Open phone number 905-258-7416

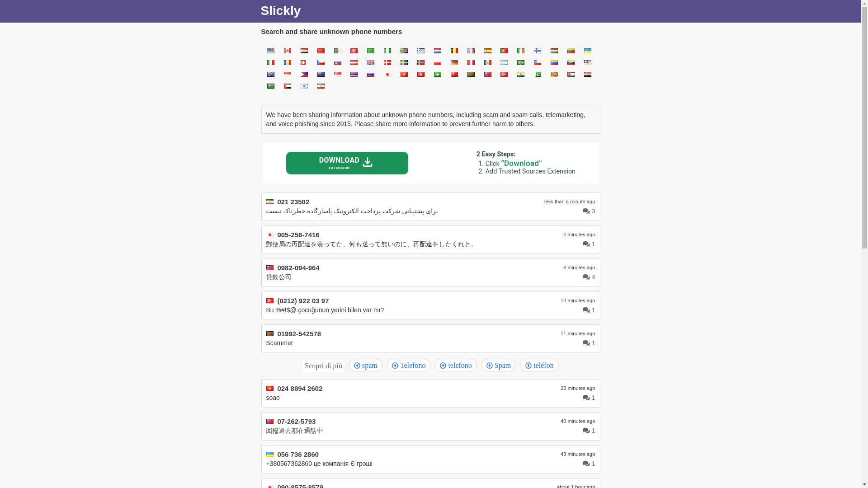click(x=298, y=235)
